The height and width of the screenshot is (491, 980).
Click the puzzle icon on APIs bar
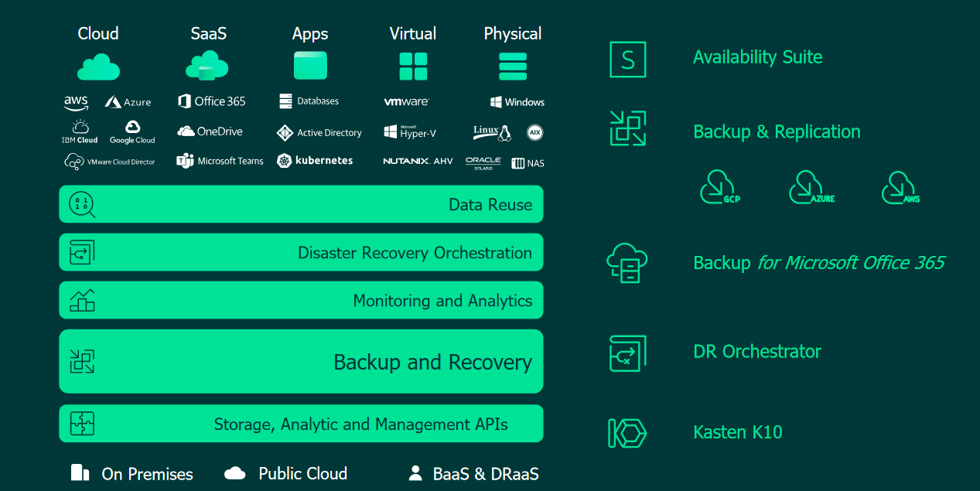pyautogui.click(x=82, y=424)
